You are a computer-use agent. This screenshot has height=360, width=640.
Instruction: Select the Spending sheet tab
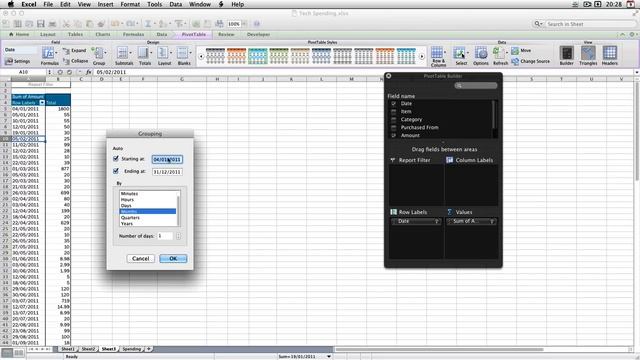(x=132, y=349)
